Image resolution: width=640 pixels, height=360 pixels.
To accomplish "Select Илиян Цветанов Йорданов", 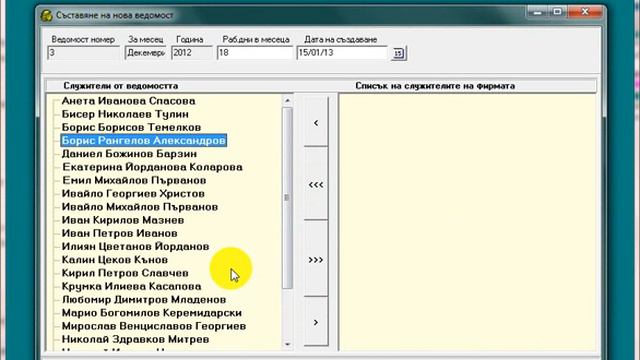I will pyautogui.click(x=135, y=247).
